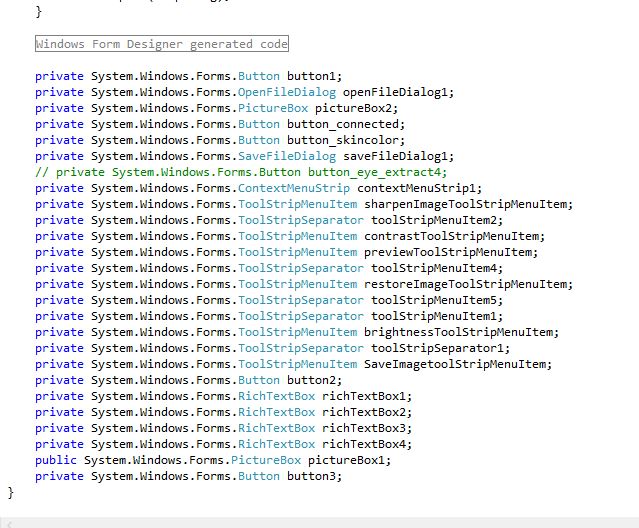
Task: Click richTextBox1 identifier
Action: pos(364,396)
